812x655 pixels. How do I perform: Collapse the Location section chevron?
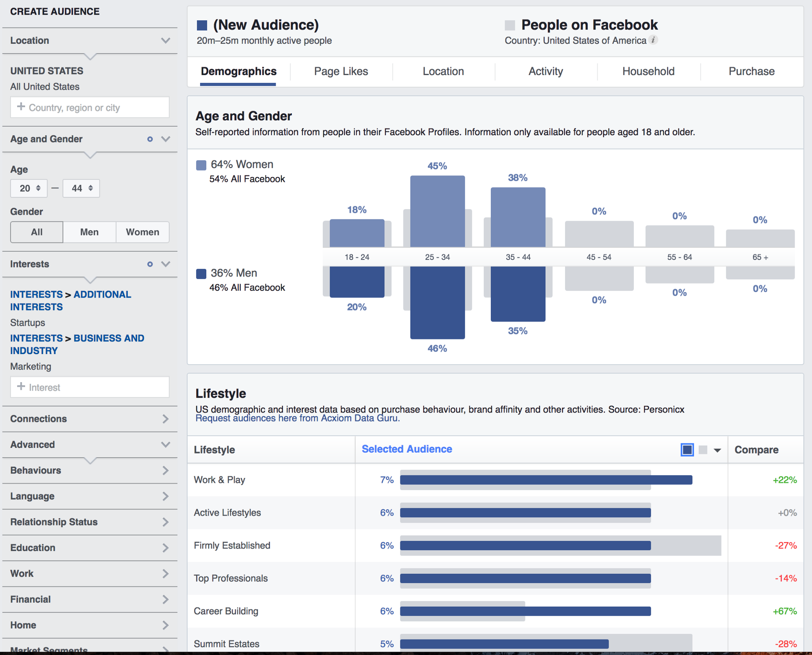(x=165, y=41)
